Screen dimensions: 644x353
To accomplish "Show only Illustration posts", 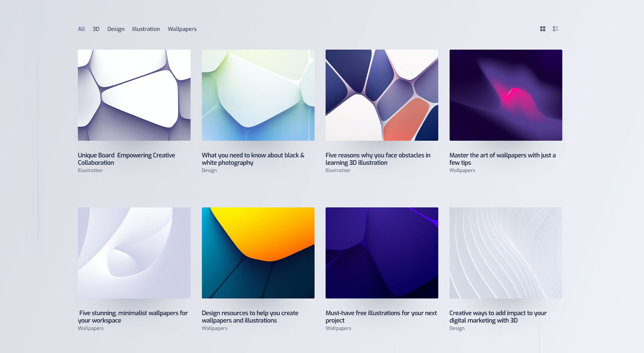I will click(x=146, y=29).
